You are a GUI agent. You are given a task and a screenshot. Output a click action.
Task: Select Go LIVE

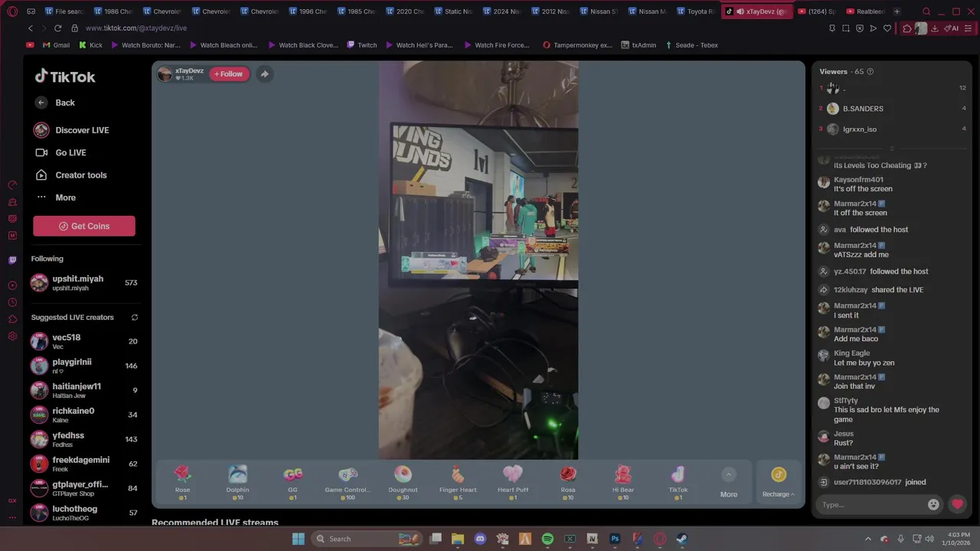tap(60, 153)
